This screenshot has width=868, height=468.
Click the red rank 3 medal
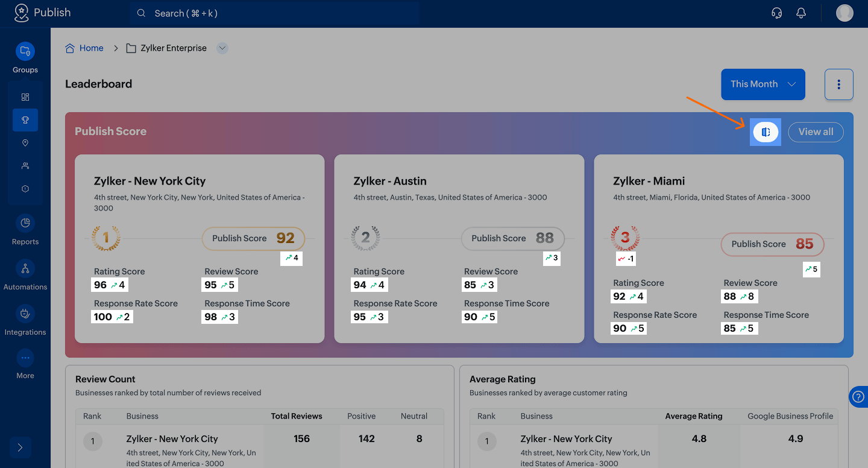[625, 238]
